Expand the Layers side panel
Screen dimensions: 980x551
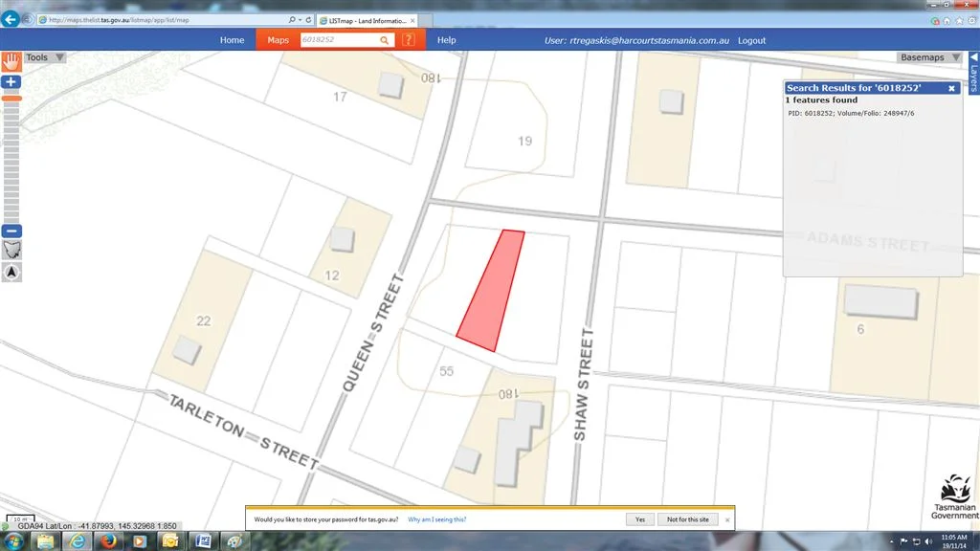pos(973,73)
